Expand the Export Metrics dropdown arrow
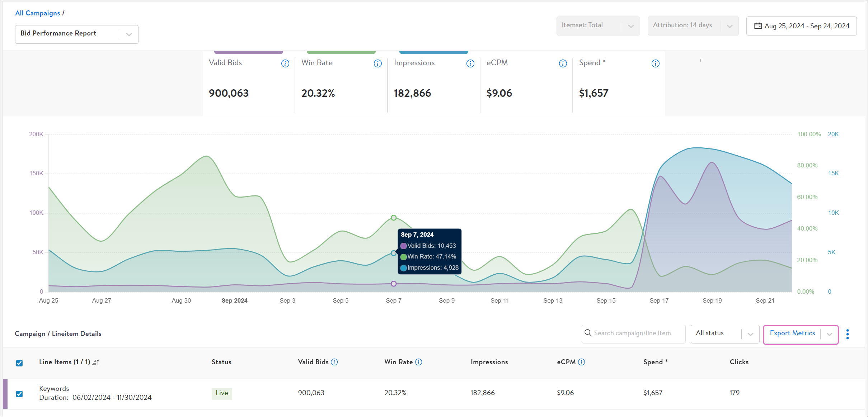 tap(829, 334)
